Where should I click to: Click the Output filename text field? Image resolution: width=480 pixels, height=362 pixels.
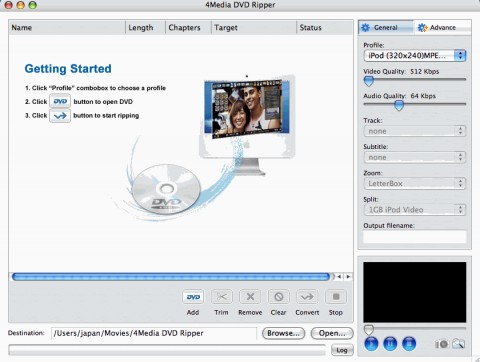(x=414, y=237)
